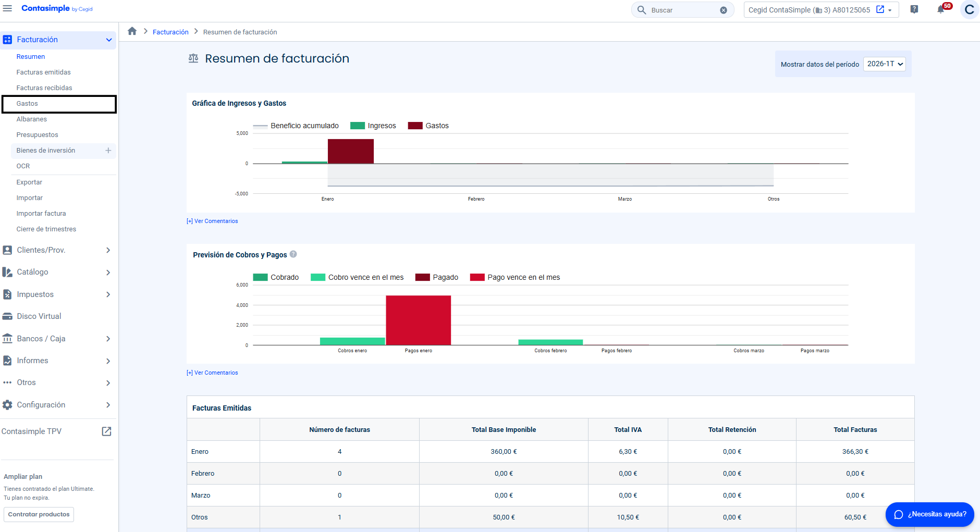Open Contasimple TPV external link icon

point(106,431)
